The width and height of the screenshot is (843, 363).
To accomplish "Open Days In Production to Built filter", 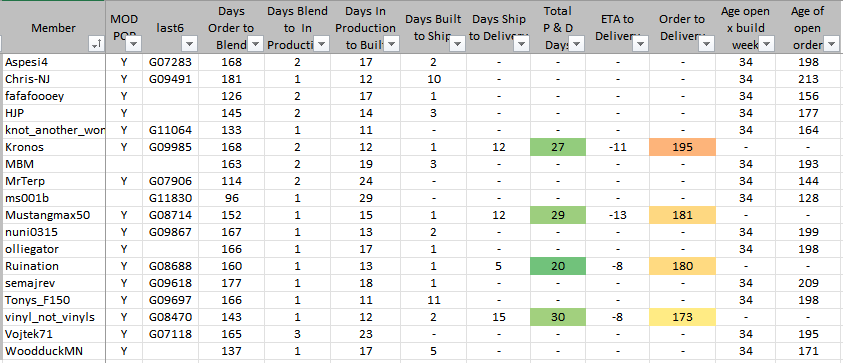I will [x=390, y=45].
